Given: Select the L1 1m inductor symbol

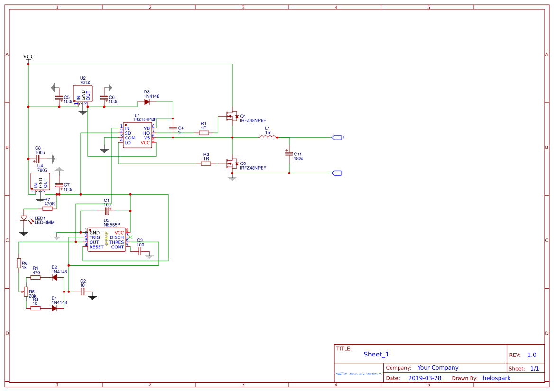Looking at the screenshot, I should tap(268, 137).
